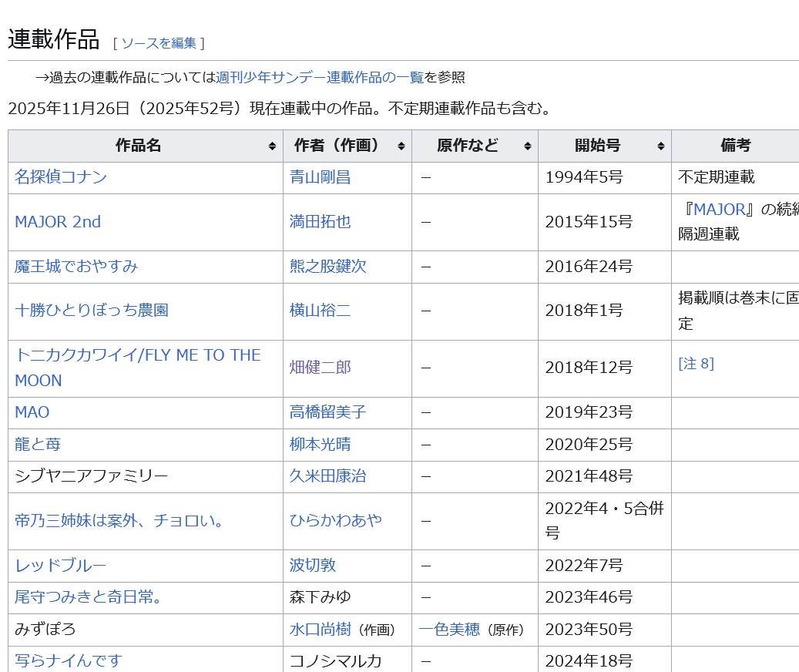Sort table by 原作など column arrows

(527, 146)
